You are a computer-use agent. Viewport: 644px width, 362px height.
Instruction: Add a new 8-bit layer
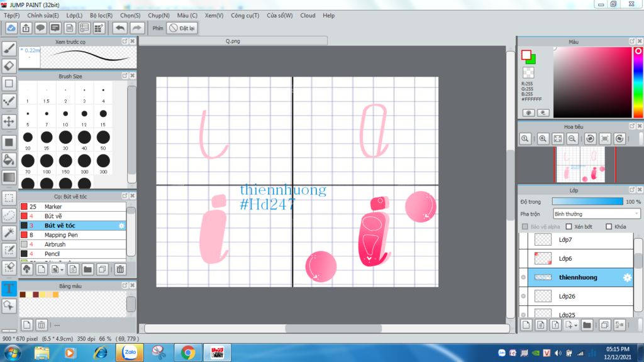tap(541, 325)
